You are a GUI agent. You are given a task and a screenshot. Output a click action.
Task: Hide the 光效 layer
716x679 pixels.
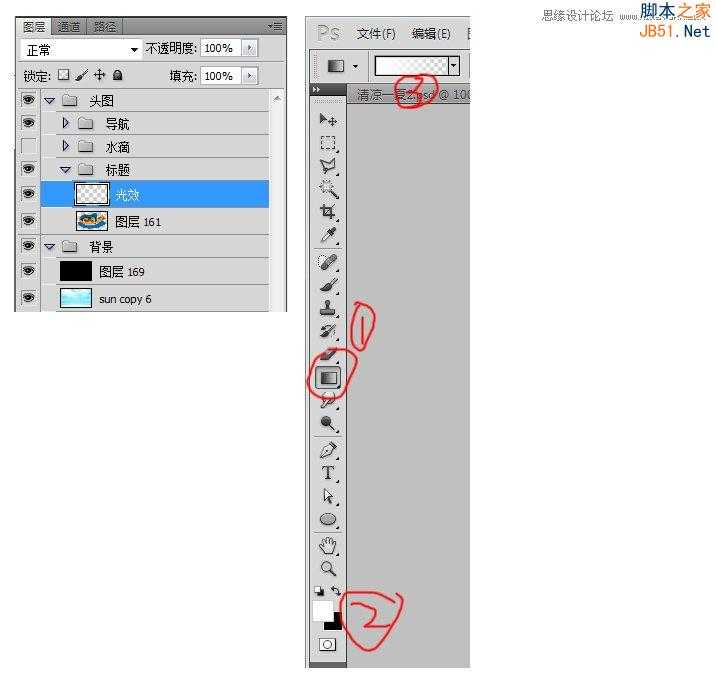coord(28,194)
